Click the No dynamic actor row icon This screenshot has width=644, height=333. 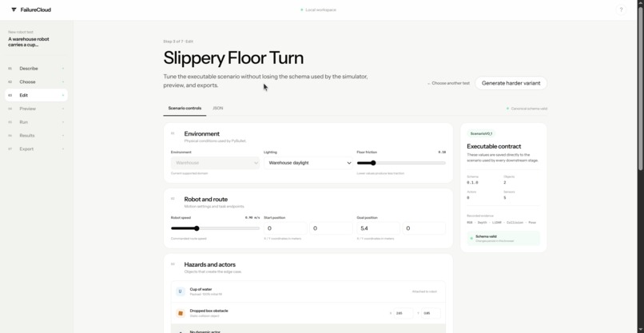pos(180,331)
